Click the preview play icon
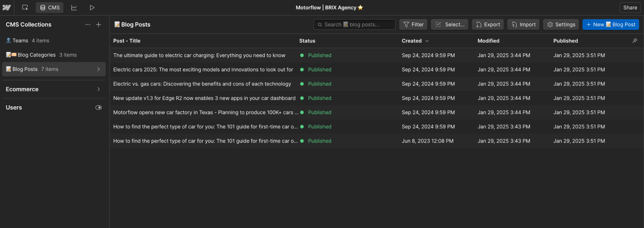The width and height of the screenshot is (644, 228). (92, 7)
